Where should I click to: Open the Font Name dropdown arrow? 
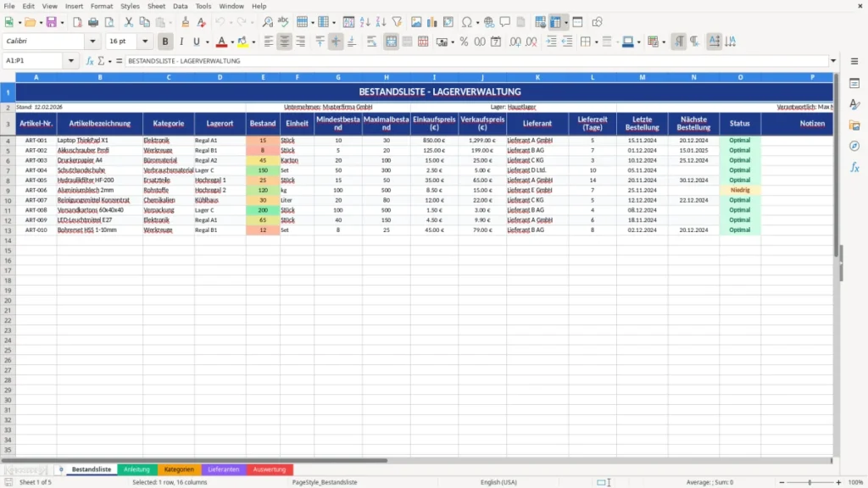(x=92, y=42)
